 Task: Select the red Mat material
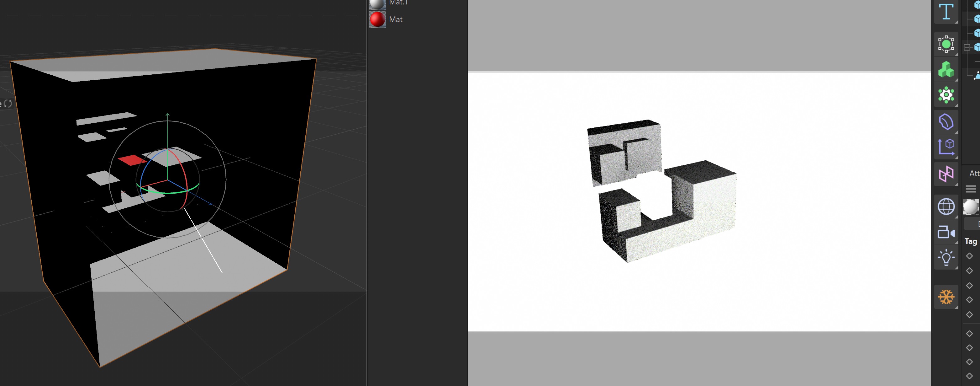pyautogui.click(x=377, y=19)
